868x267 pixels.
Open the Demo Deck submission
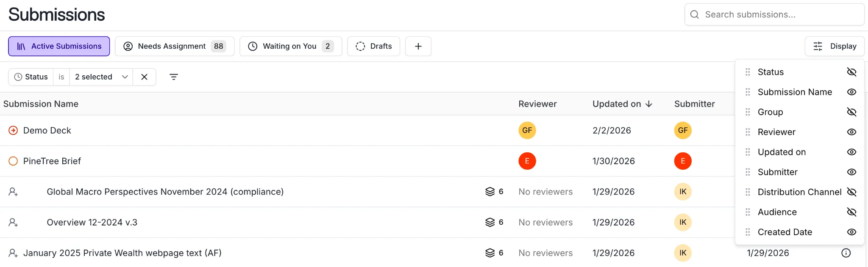[x=47, y=130]
